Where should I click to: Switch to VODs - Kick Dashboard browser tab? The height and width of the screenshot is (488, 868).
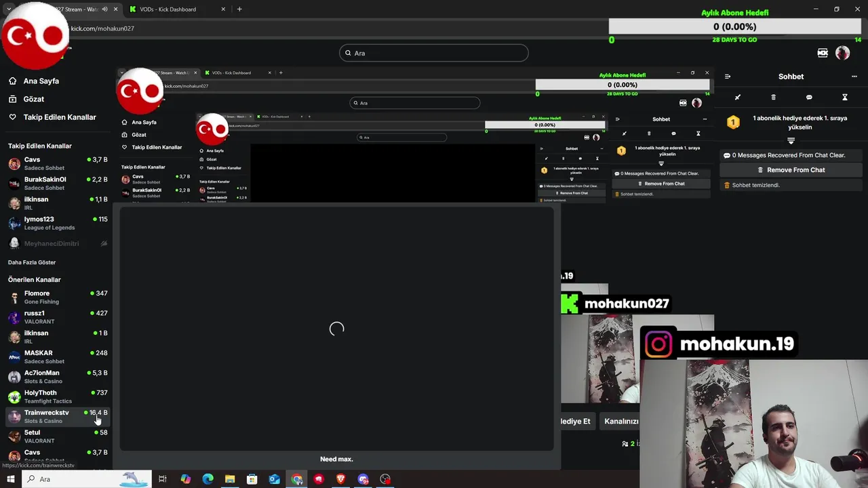pos(176,9)
